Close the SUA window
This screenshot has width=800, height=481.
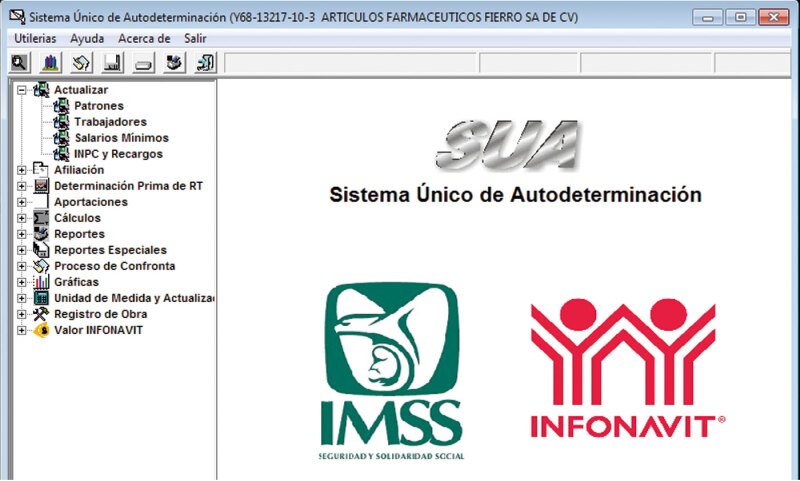(773, 17)
